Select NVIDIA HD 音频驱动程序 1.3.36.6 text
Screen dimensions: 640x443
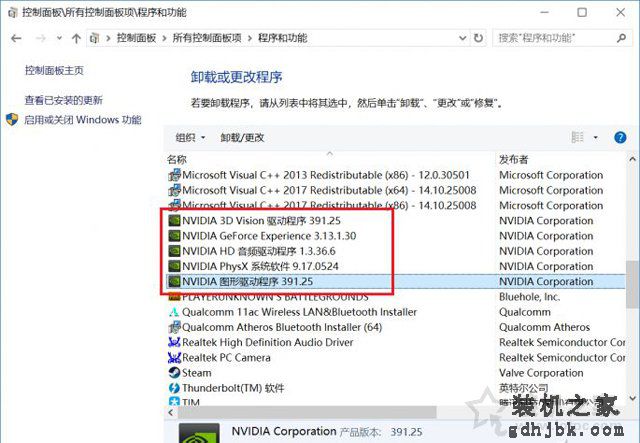click(x=259, y=251)
